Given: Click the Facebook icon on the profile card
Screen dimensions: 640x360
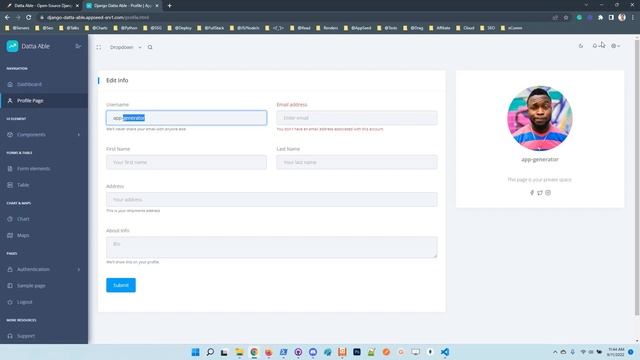Looking at the screenshot, I should 532,193.
